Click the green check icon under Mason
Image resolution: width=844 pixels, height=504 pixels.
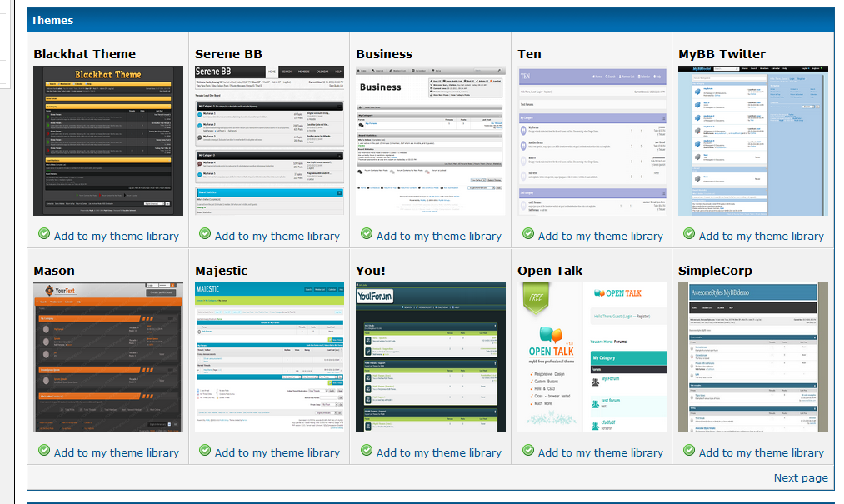pos(44,450)
